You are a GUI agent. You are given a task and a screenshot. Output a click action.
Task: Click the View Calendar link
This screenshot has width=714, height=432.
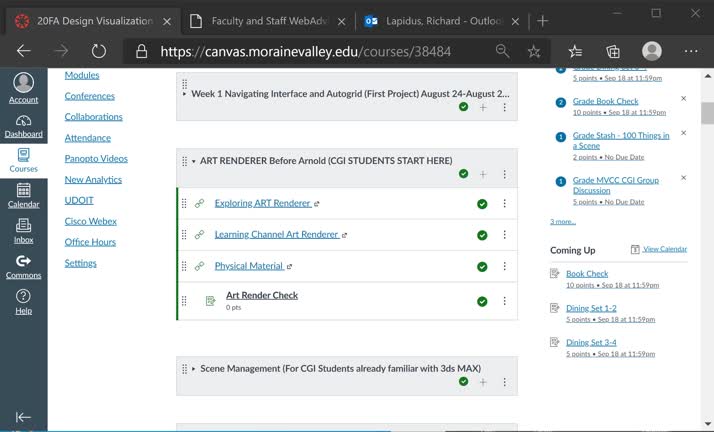coord(664,249)
